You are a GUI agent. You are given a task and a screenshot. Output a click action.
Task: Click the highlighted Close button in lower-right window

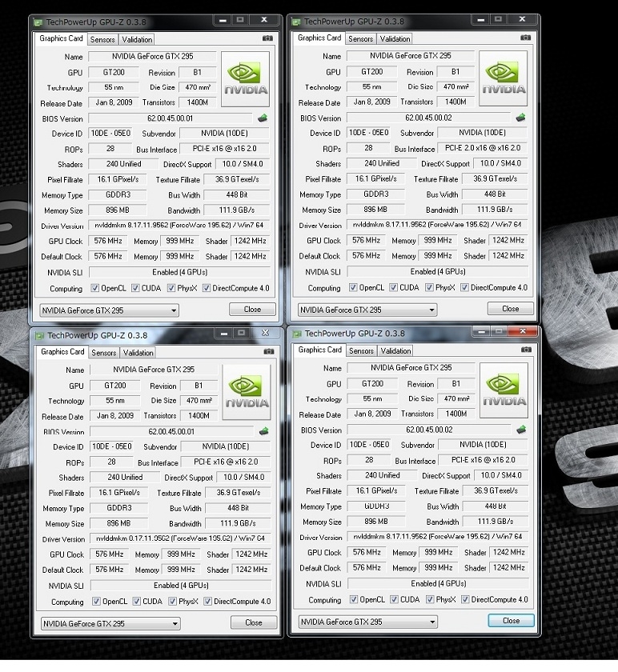512,621
